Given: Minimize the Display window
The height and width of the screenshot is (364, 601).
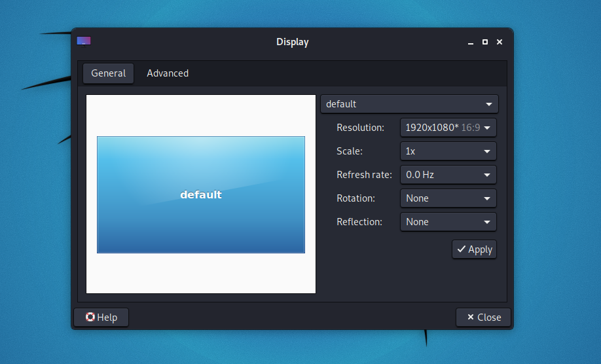Looking at the screenshot, I should pyautogui.click(x=470, y=43).
